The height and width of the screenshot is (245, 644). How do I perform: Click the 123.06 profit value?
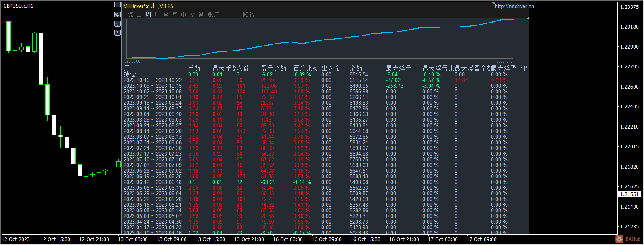point(269,86)
